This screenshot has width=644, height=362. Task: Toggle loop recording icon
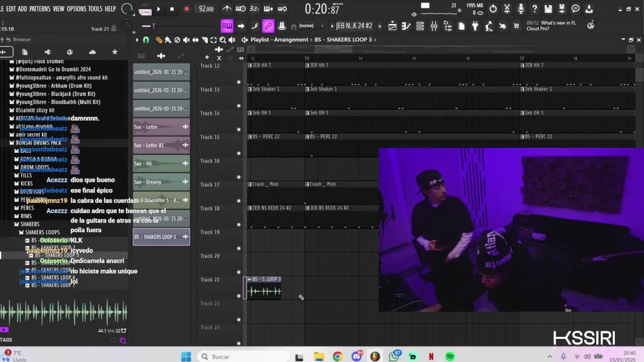coord(282,9)
